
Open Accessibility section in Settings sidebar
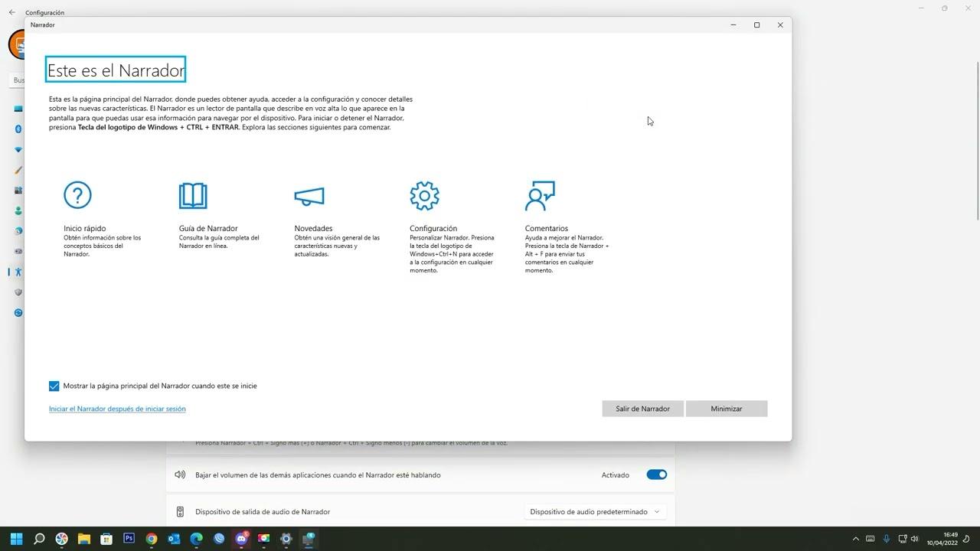(18, 272)
